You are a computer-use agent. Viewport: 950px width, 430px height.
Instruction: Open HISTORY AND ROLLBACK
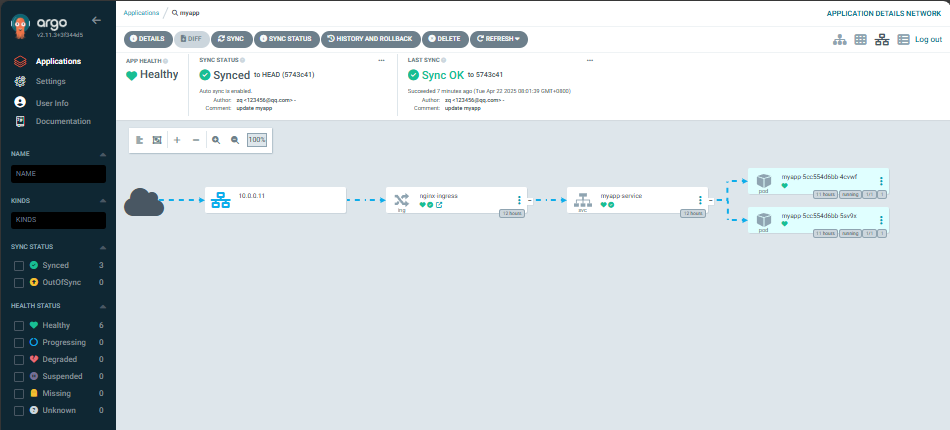pos(370,39)
